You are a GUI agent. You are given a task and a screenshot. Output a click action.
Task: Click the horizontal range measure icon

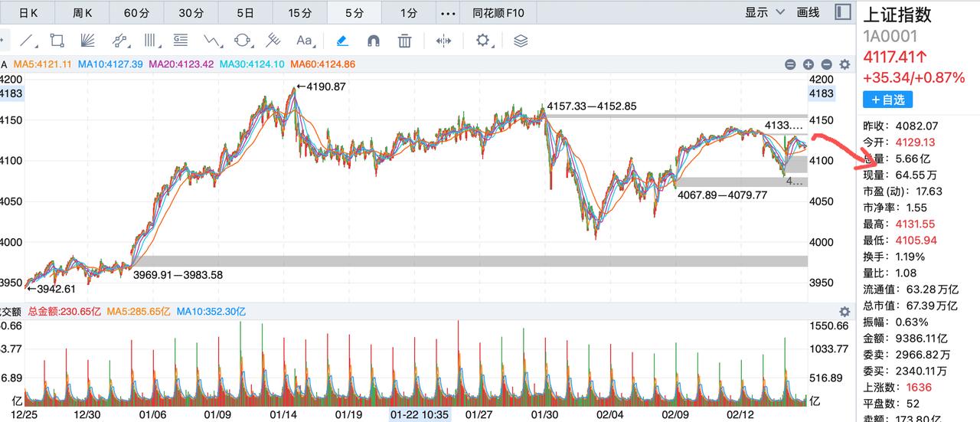pos(443,40)
